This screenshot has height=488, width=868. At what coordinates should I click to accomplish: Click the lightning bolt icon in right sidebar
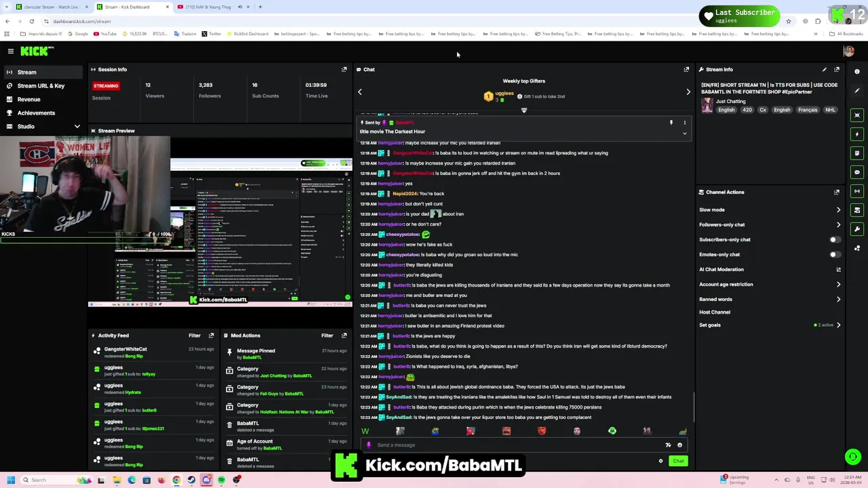(857, 134)
